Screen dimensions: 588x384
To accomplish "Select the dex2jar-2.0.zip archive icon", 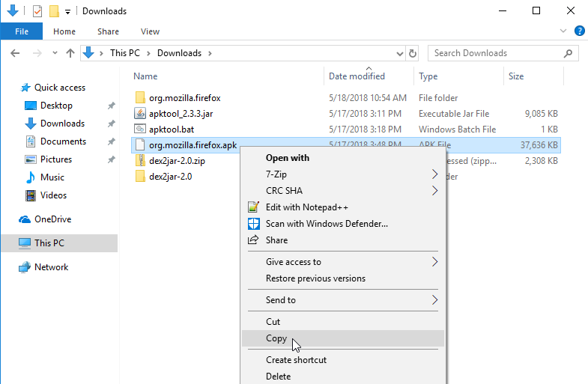I will [x=140, y=160].
